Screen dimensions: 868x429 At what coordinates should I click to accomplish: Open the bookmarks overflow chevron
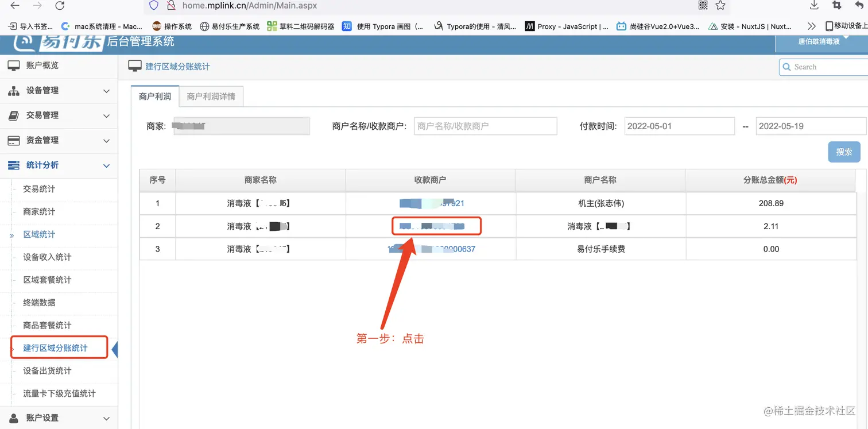point(811,25)
